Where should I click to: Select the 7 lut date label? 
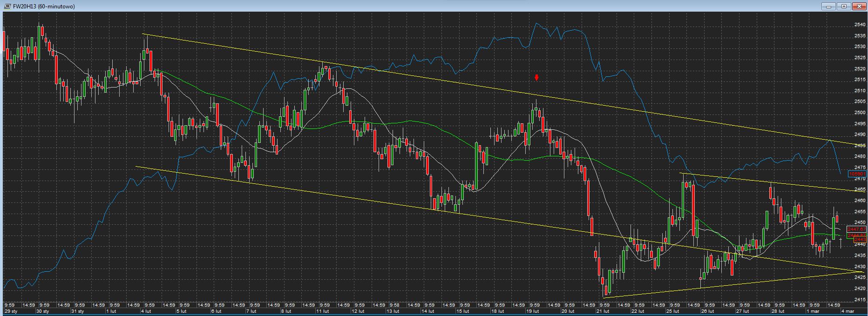252,311
